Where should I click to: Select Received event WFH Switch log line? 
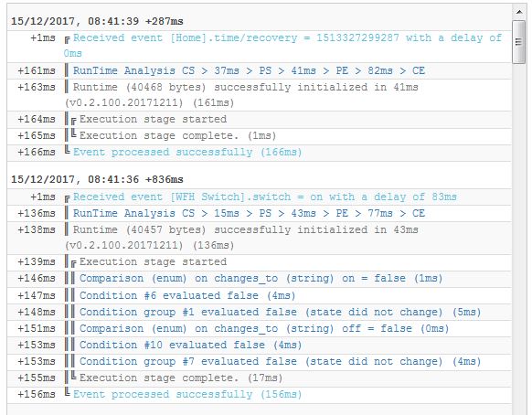(260, 197)
